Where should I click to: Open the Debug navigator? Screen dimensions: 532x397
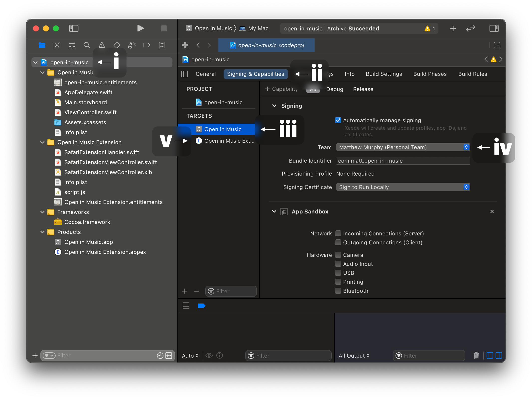coord(132,45)
